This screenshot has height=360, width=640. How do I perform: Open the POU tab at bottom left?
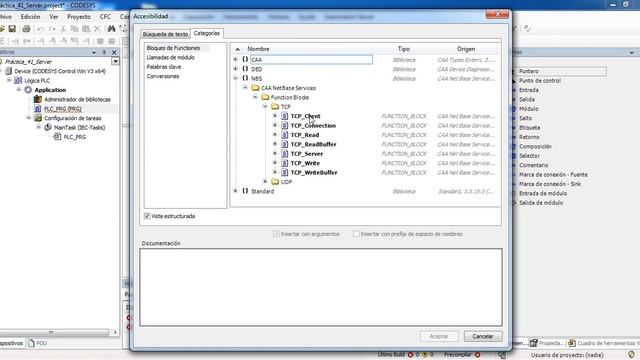[x=38, y=343]
